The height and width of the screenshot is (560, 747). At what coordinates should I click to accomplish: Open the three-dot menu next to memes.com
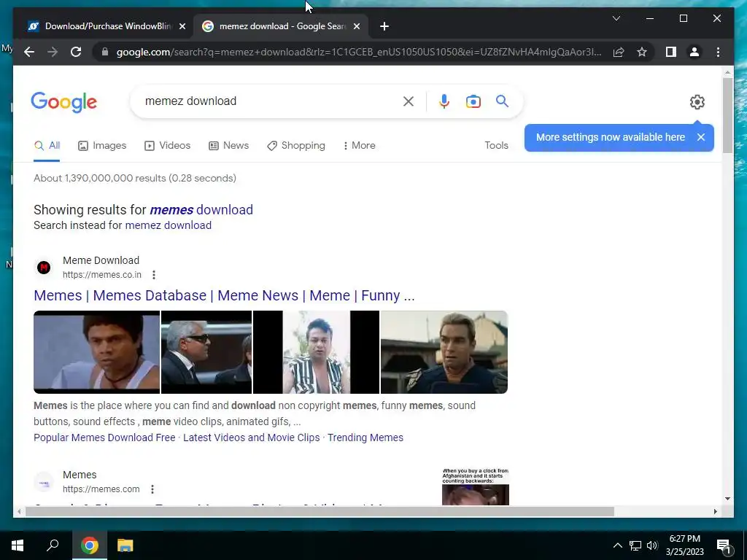(152, 489)
